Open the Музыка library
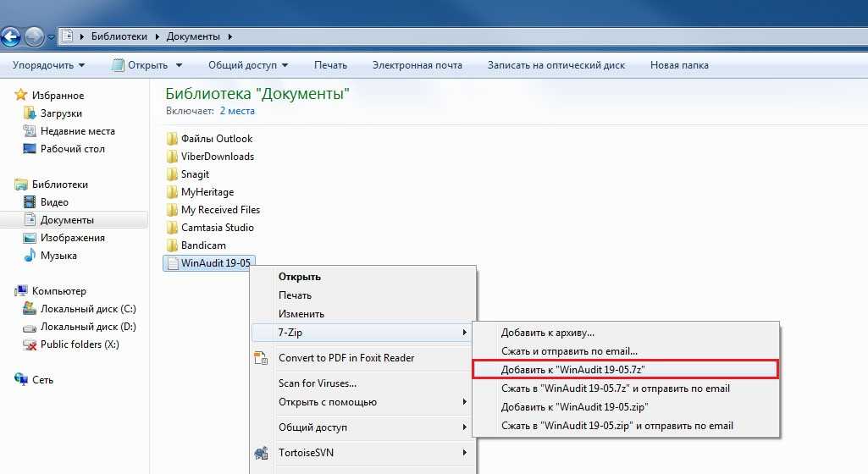868x474 pixels. (58, 256)
